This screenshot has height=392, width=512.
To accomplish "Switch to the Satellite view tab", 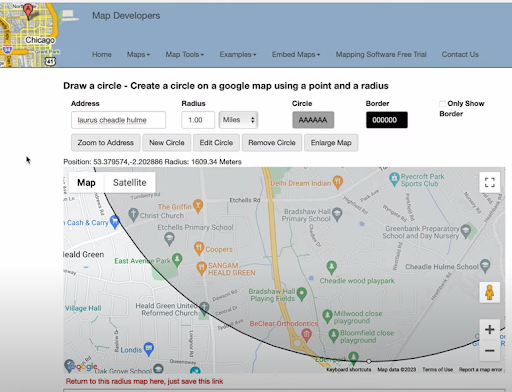I will pyautogui.click(x=130, y=183).
